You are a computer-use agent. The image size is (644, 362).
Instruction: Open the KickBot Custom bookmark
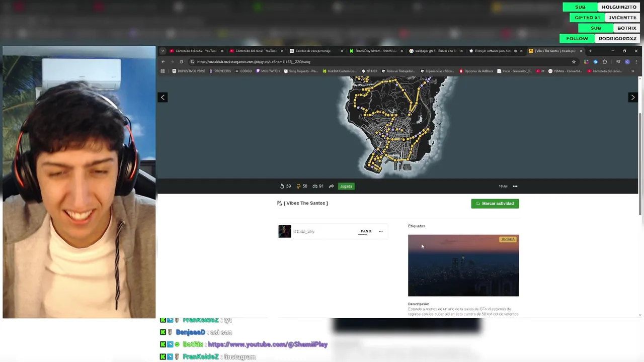(x=340, y=71)
